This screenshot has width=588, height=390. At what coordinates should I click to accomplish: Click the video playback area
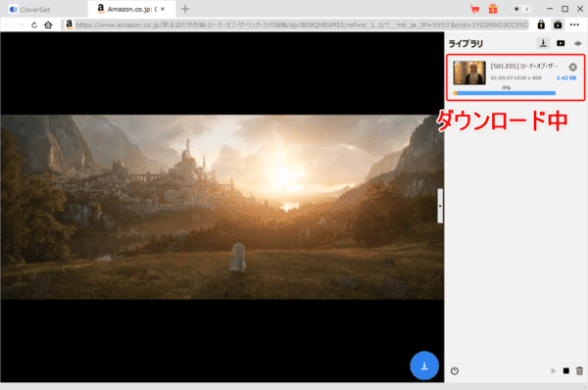(x=222, y=207)
